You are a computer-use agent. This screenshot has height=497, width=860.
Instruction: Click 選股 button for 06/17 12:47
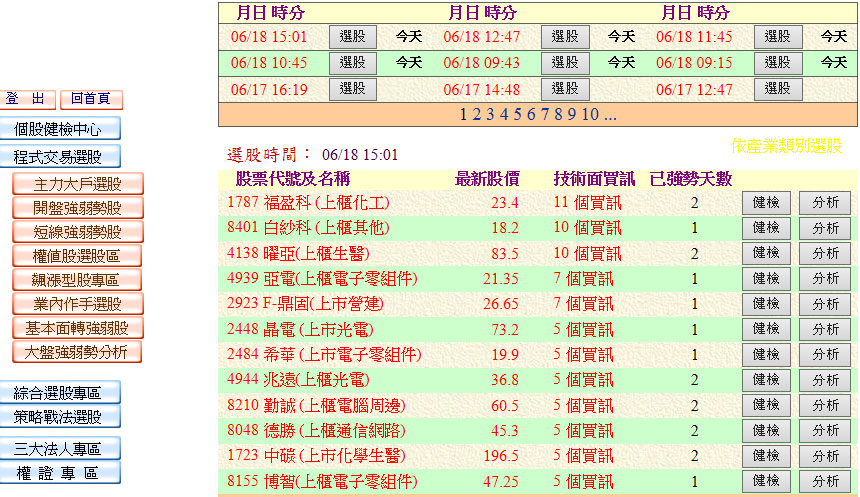point(778,89)
